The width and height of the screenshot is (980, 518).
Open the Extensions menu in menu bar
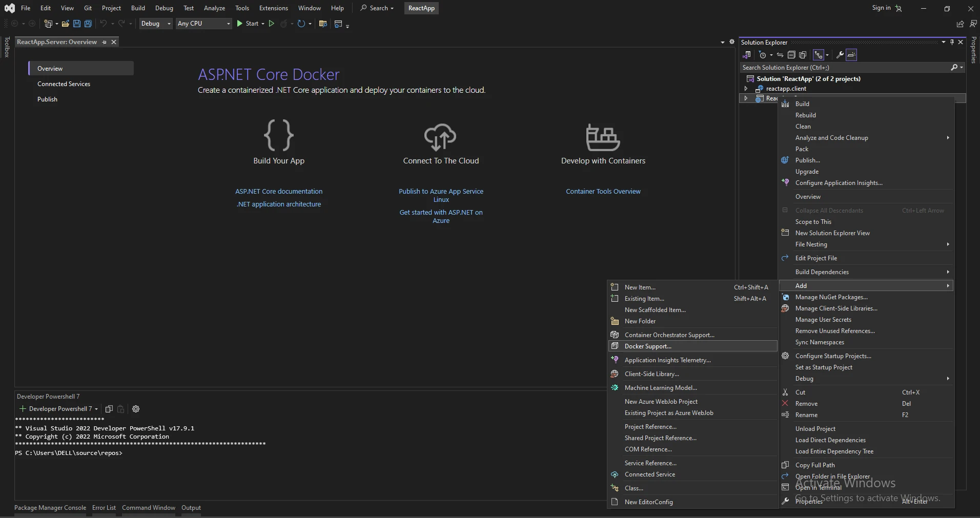(274, 8)
